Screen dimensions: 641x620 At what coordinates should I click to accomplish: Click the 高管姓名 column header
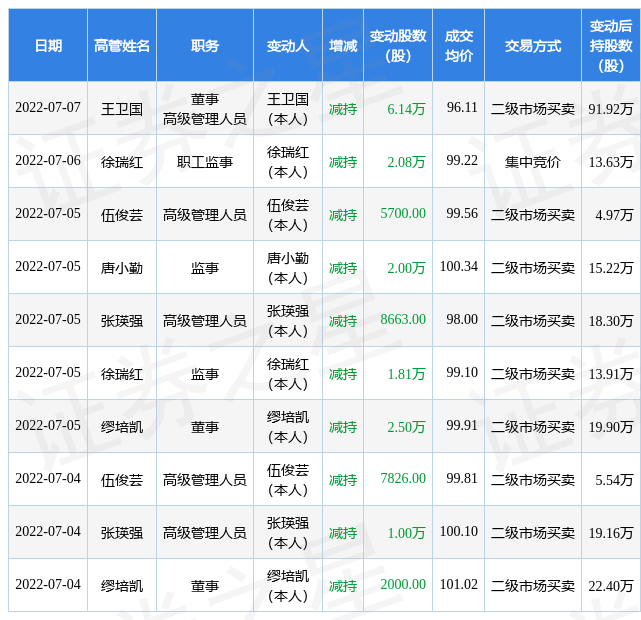(x=122, y=45)
